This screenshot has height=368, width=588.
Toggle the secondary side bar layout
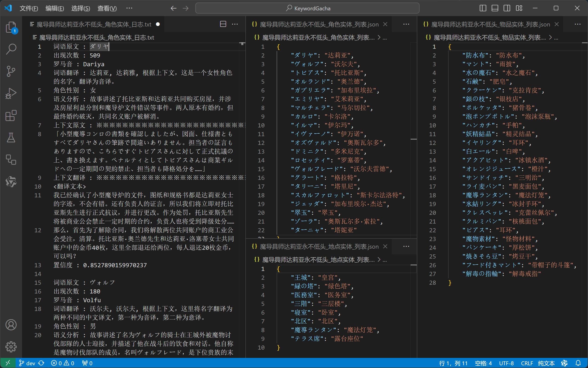(507, 8)
